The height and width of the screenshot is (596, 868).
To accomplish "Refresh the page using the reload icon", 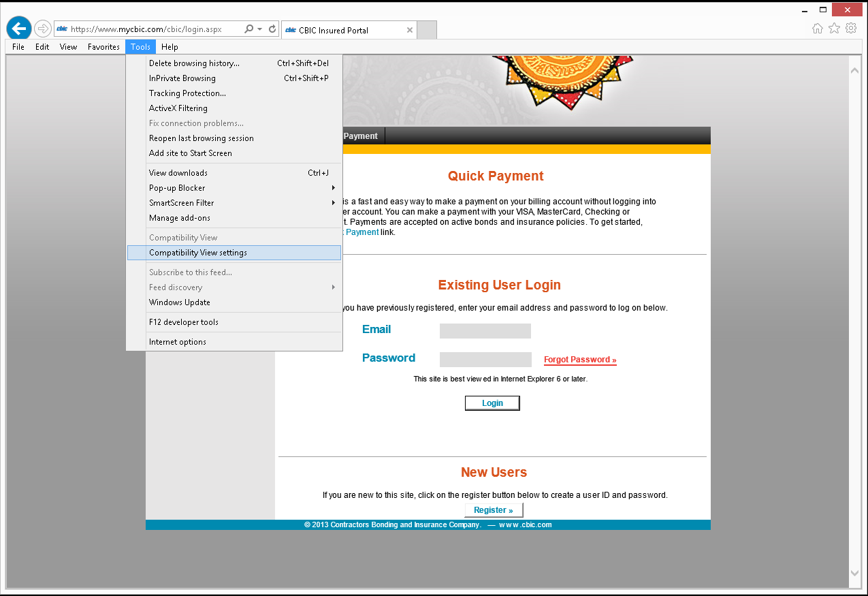I will [272, 29].
